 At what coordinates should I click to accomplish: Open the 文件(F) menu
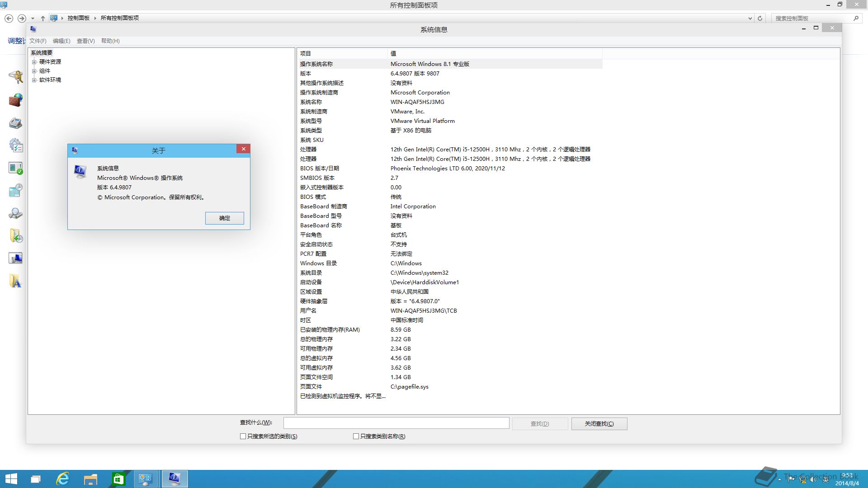pos(38,41)
